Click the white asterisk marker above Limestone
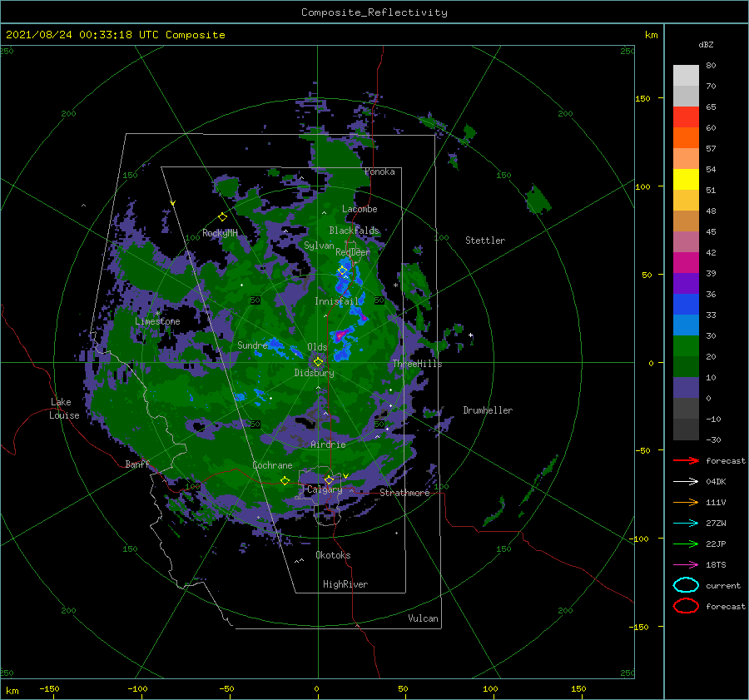The height and width of the screenshot is (700, 749). pos(157,314)
